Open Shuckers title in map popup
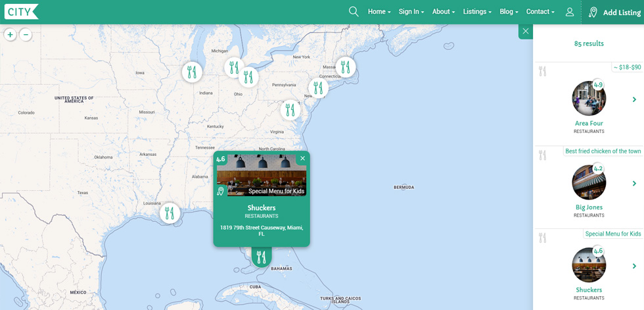 pos(262,207)
